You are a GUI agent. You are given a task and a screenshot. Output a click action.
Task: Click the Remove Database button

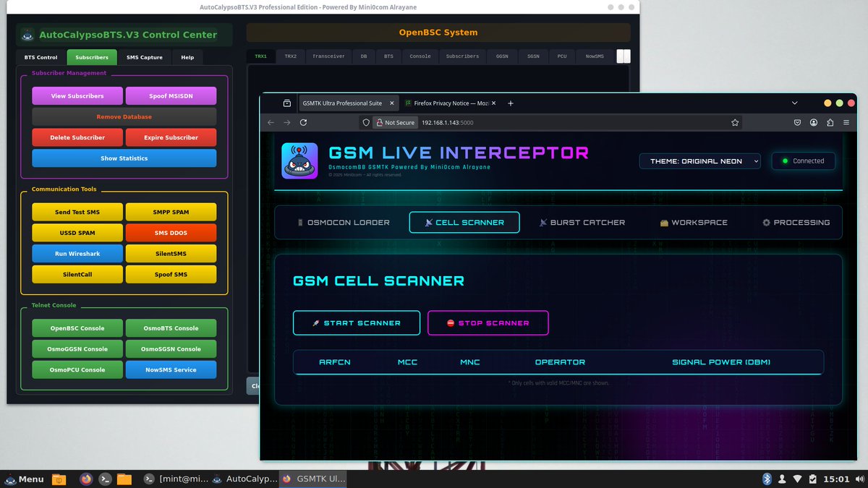pos(124,116)
